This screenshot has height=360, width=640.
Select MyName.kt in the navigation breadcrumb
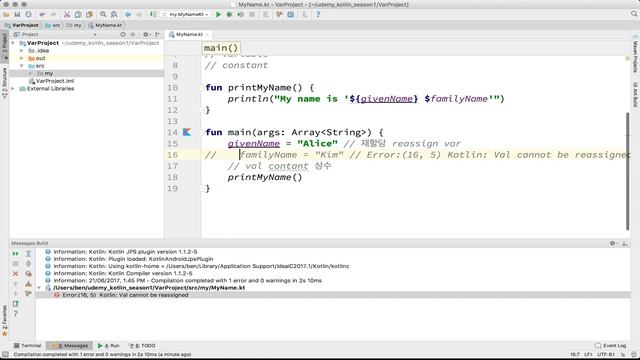click(105, 25)
